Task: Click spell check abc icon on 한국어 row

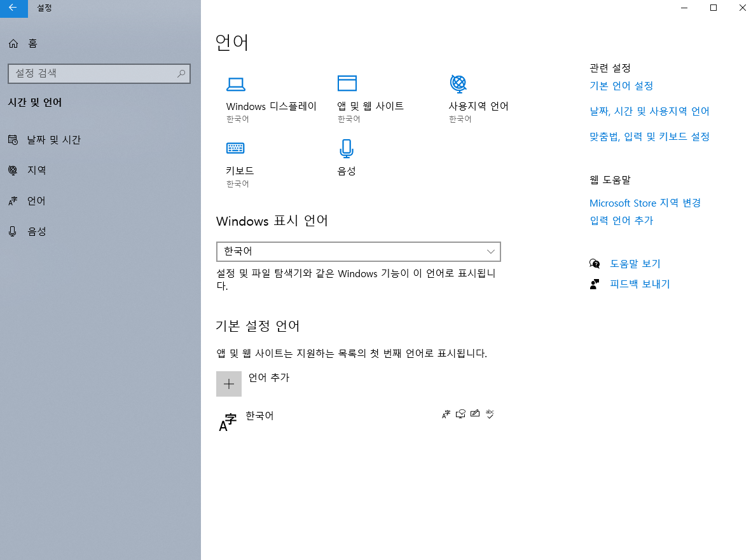Action: pos(490,414)
